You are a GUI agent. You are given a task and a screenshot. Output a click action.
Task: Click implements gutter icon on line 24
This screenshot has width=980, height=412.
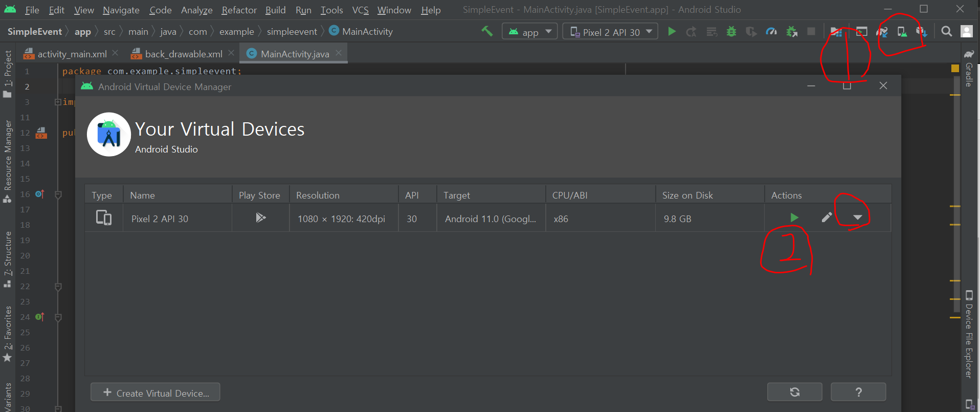point(40,317)
